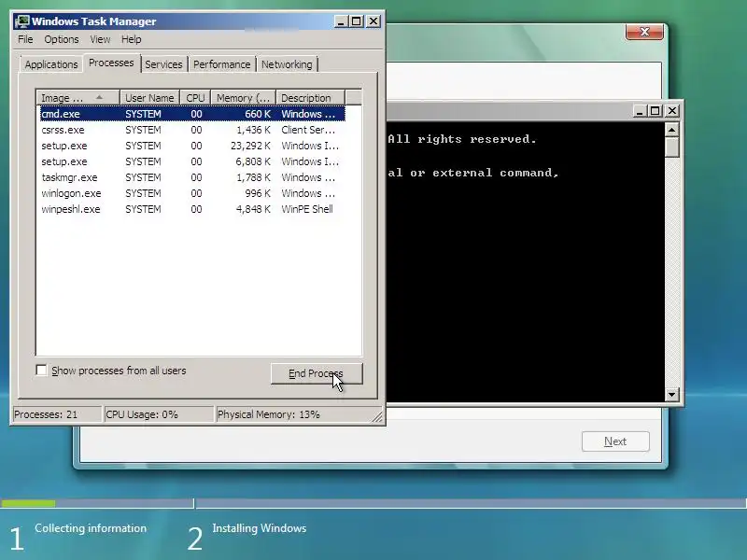Open the Help menu
The height and width of the screenshot is (560, 747).
click(x=131, y=39)
